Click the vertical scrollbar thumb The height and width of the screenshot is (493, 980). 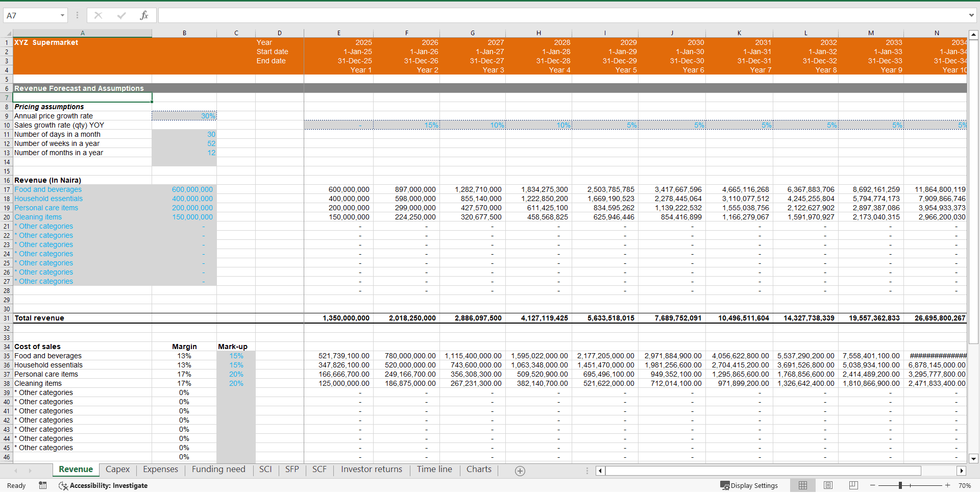click(973, 191)
